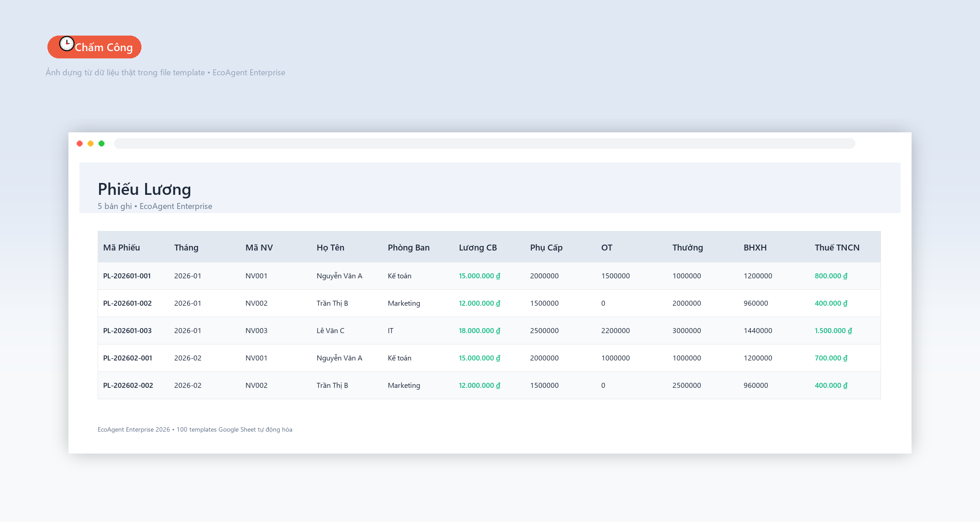Screen dimensions: 980x522
Task: Click the IT department cell
Action: pyautogui.click(x=391, y=330)
